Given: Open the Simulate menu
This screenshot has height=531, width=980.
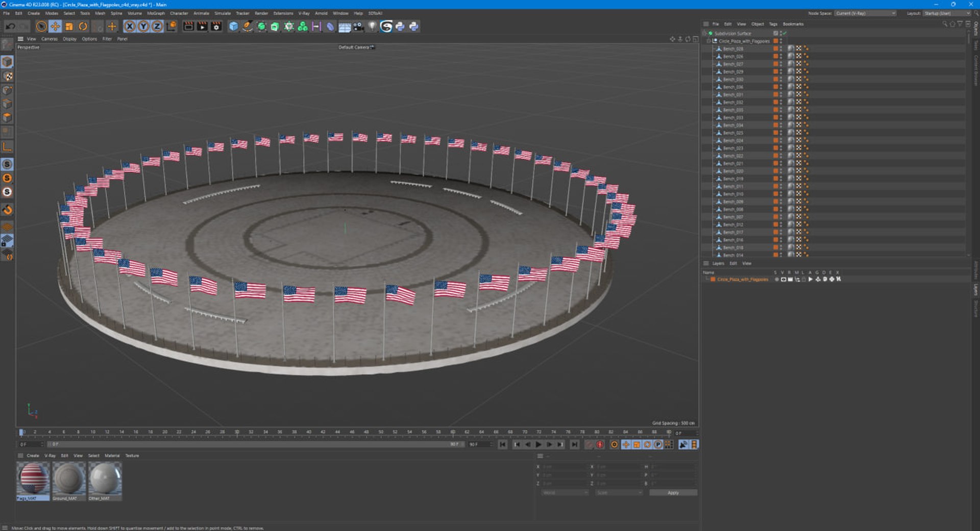Looking at the screenshot, I should [222, 13].
